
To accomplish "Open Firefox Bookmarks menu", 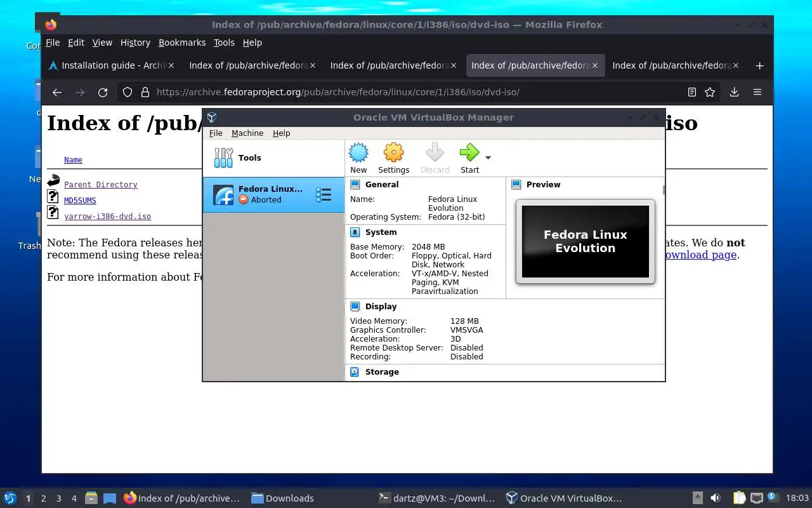I will [182, 43].
